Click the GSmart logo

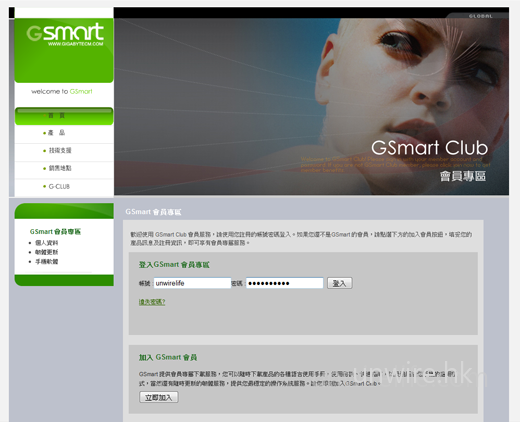point(65,34)
